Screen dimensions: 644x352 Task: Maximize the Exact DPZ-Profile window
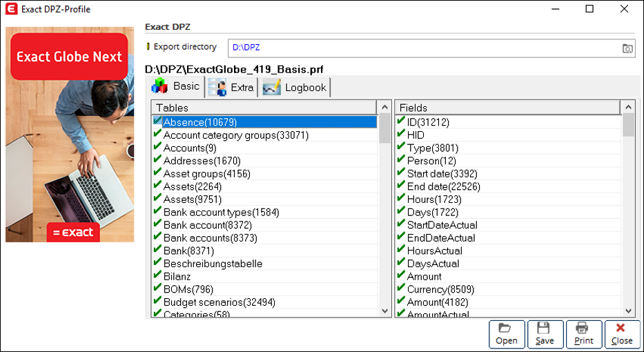pyautogui.click(x=589, y=8)
